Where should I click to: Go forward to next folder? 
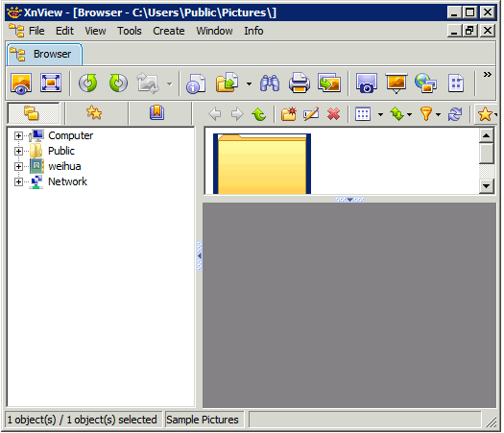pos(237,114)
